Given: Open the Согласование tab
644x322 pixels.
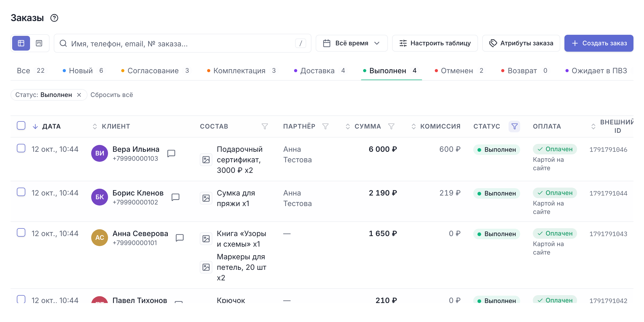Looking at the screenshot, I should tap(155, 71).
